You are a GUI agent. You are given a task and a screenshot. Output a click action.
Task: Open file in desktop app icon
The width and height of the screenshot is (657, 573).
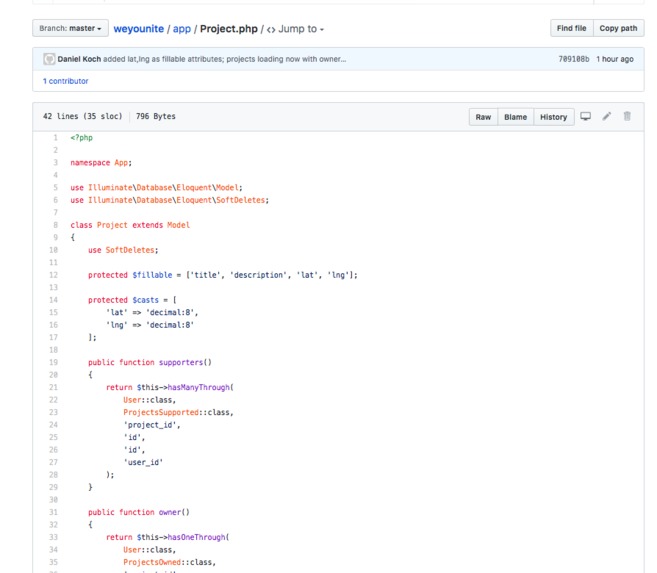(x=585, y=116)
